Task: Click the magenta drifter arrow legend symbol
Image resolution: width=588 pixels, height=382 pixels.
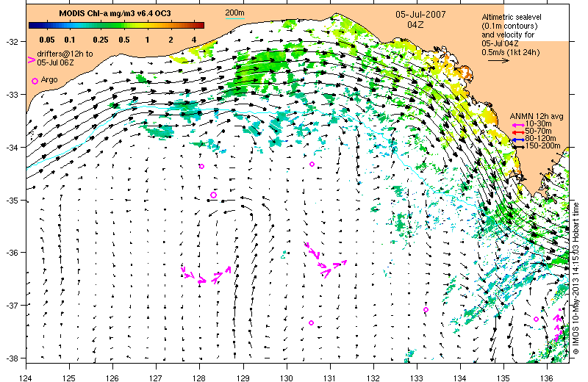Action: pos(32,60)
